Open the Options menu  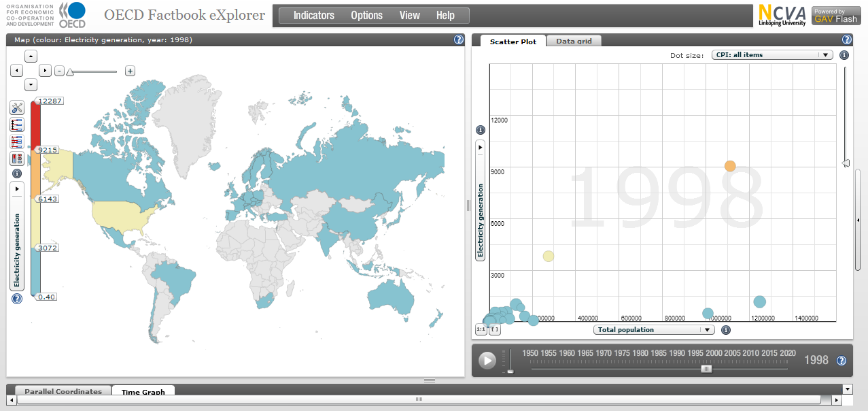[366, 16]
